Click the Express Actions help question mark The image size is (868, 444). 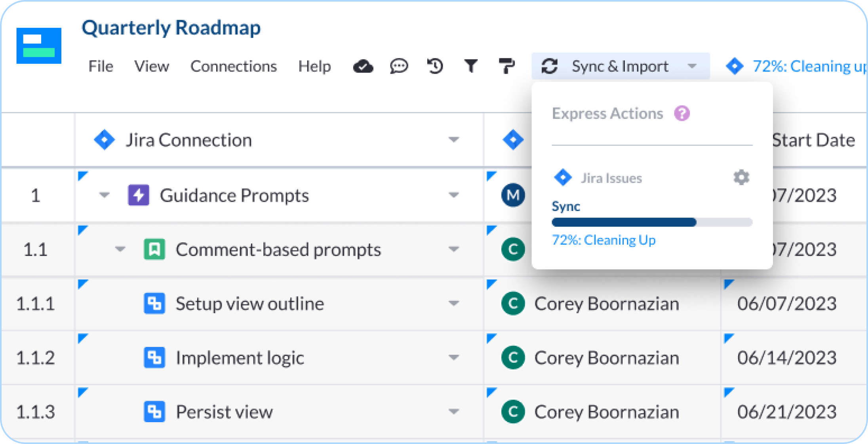click(682, 114)
